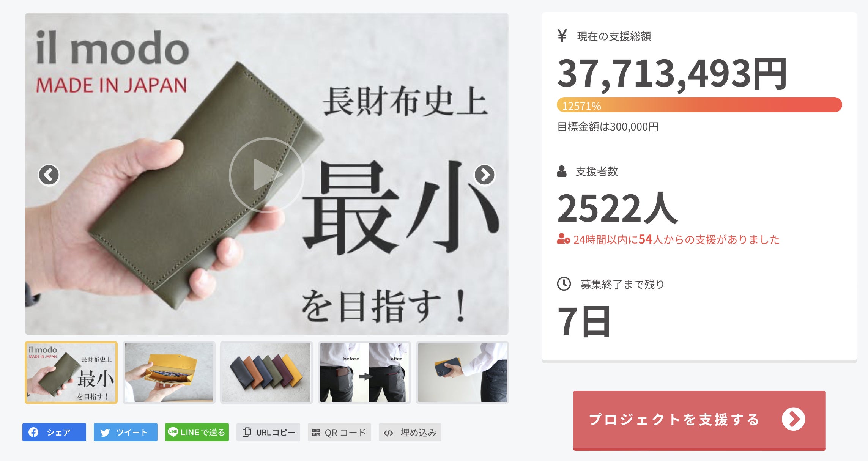This screenshot has width=868, height=461.
Task: Click copy icon next to URLコピー
Action: coord(247,432)
